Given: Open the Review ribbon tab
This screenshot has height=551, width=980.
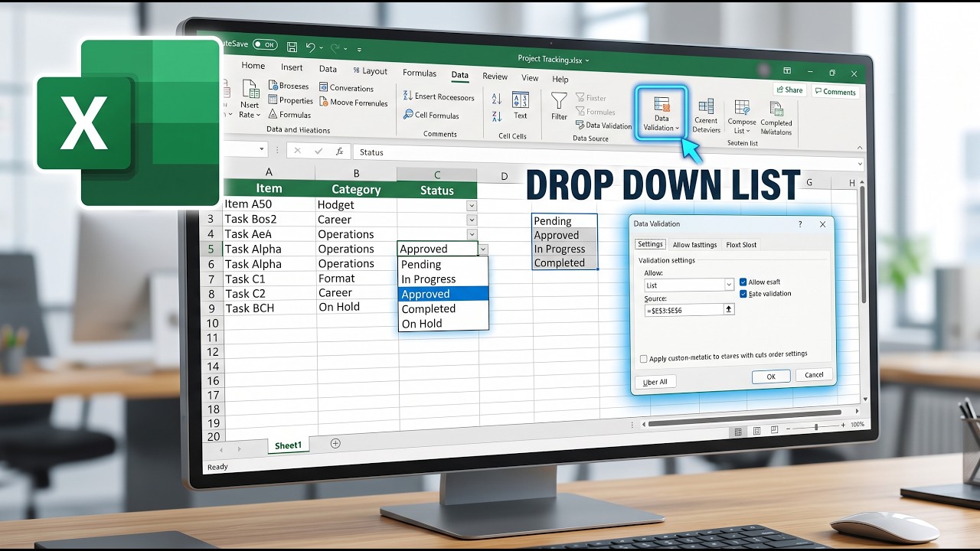Looking at the screenshot, I should click(495, 76).
